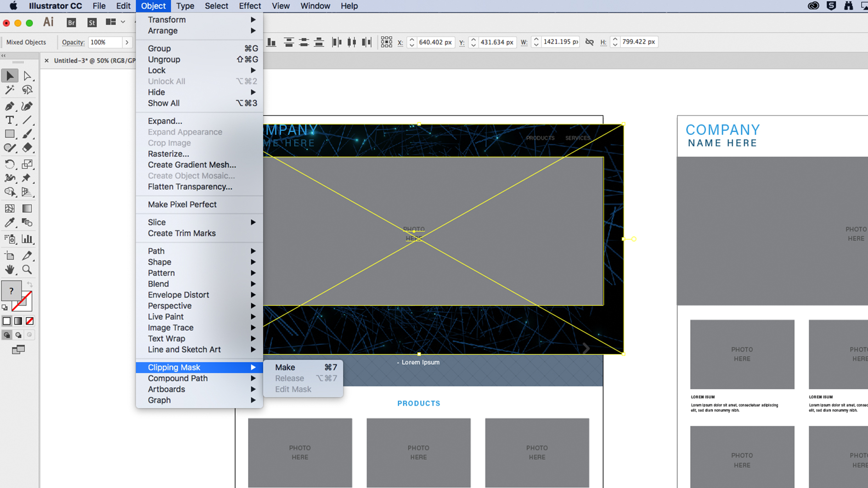This screenshot has height=488, width=868.
Task: Select the Scale tool
Action: [27, 164]
